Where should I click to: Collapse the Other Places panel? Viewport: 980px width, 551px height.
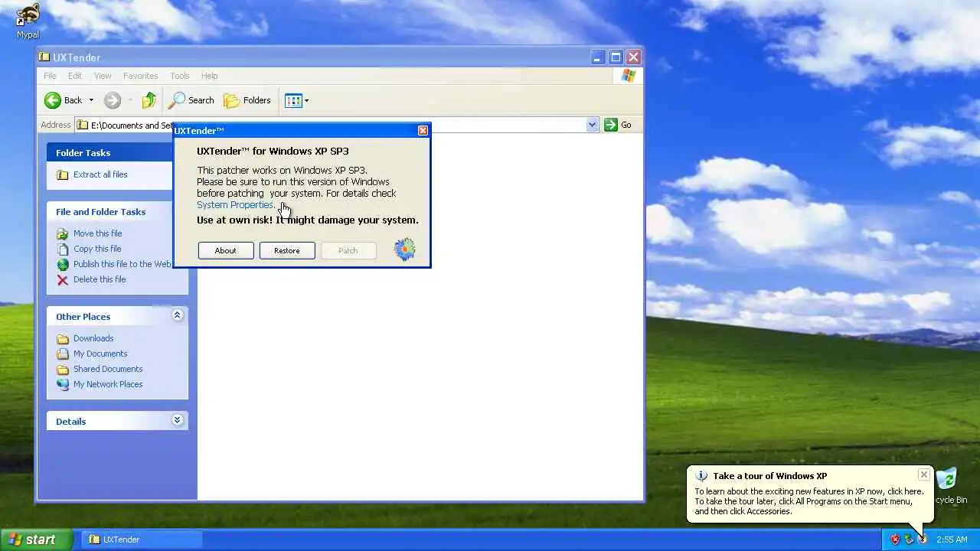point(177,315)
